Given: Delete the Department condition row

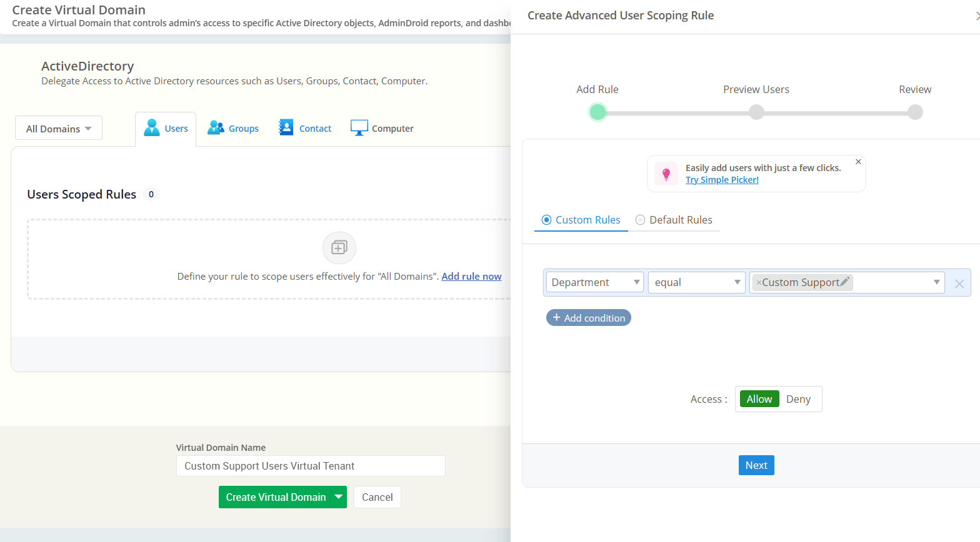Looking at the screenshot, I should [x=959, y=284].
